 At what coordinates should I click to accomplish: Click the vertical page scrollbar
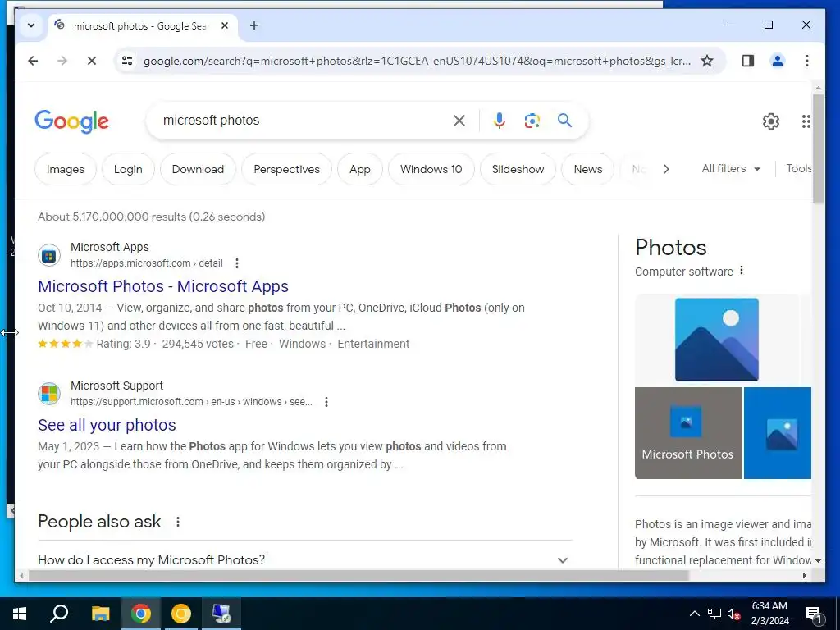(818, 150)
